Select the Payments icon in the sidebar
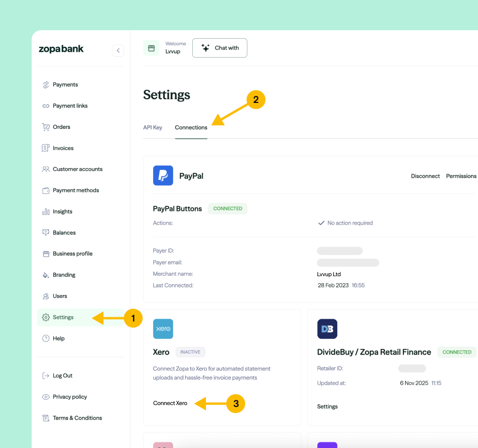The height and width of the screenshot is (448, 478). click(46, 85)
